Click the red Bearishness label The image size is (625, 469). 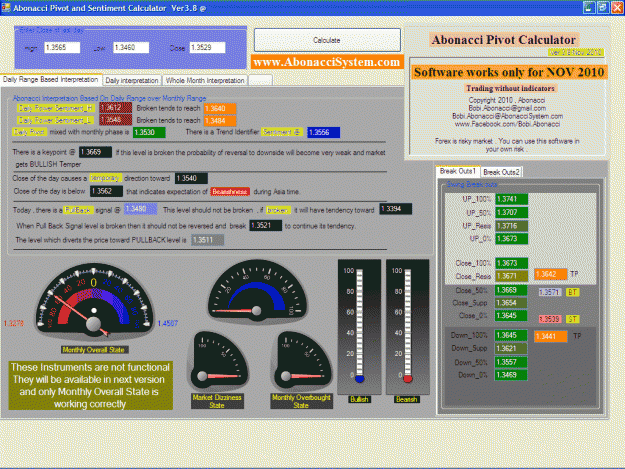(x=230, y=192)
